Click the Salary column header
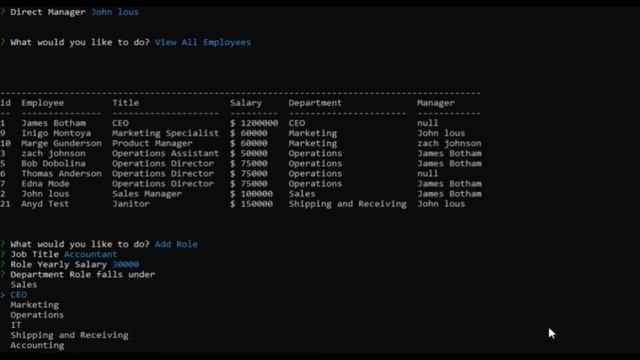This screenshot has height=360, width=640. (246, 103)
